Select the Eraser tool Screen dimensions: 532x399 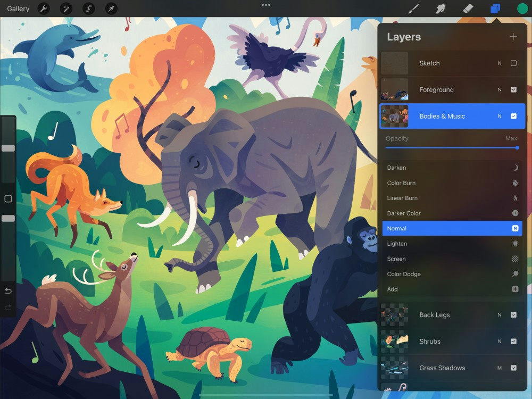468,9
